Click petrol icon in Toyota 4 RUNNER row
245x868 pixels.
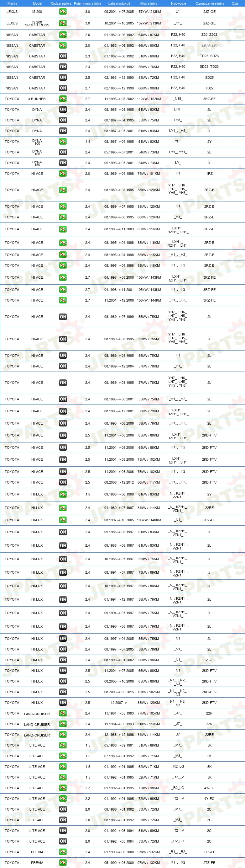coord(63,99)
